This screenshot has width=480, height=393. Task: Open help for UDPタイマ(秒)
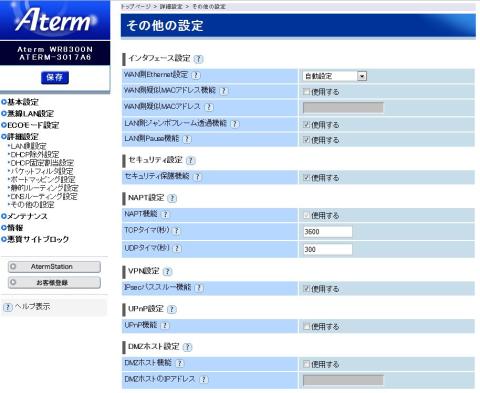click(x=177, y=248)
